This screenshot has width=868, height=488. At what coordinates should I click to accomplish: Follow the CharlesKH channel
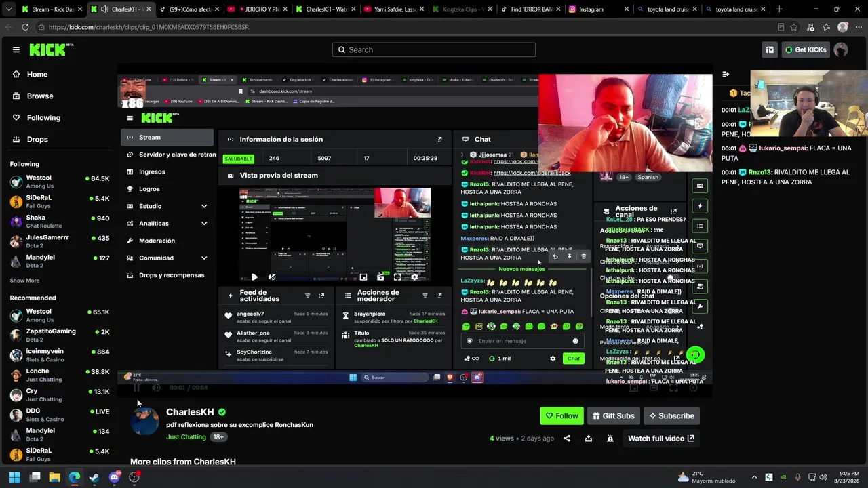point(562,415)
